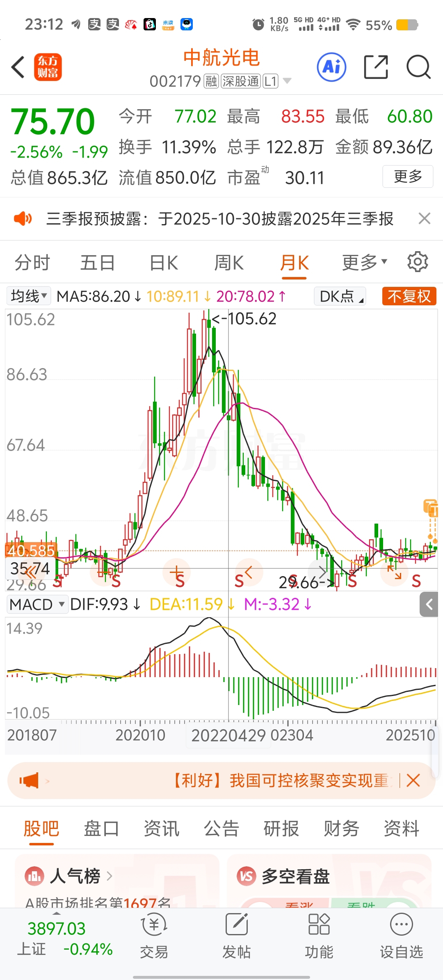Open the DK点 selector
The height and width of the screenshot is (980, 443).
click(x=340, y=296)
